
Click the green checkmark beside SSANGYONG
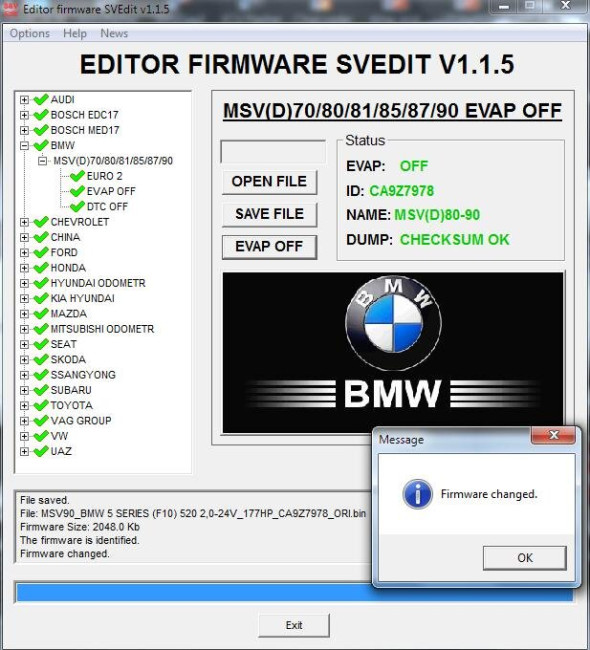pyautogui.click(x=41, y=375)
